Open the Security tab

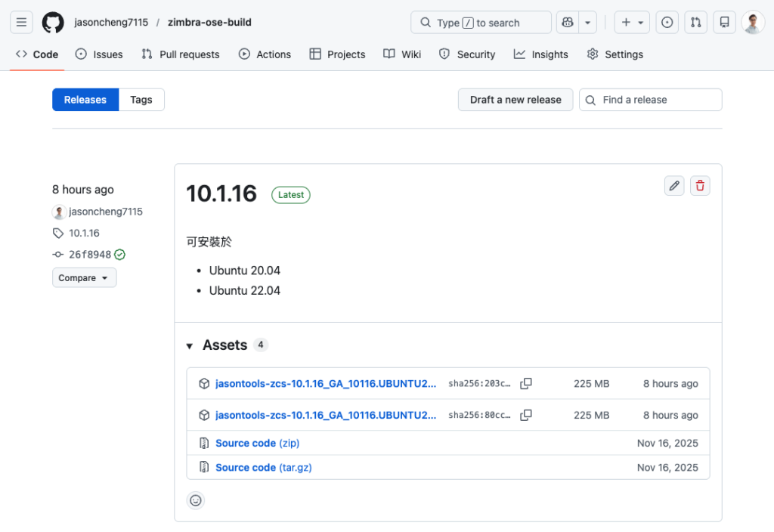467,54
